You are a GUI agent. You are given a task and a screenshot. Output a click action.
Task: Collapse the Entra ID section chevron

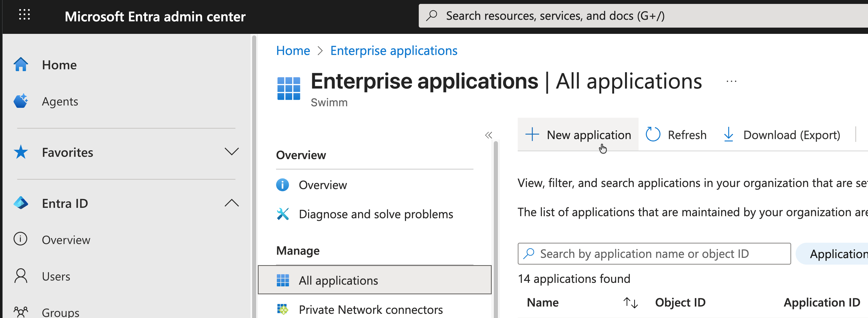(232, 203)
